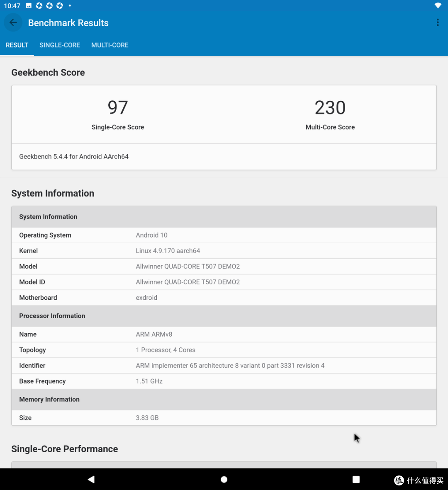Tap the Topology label
448x490 pixels.
32,350
